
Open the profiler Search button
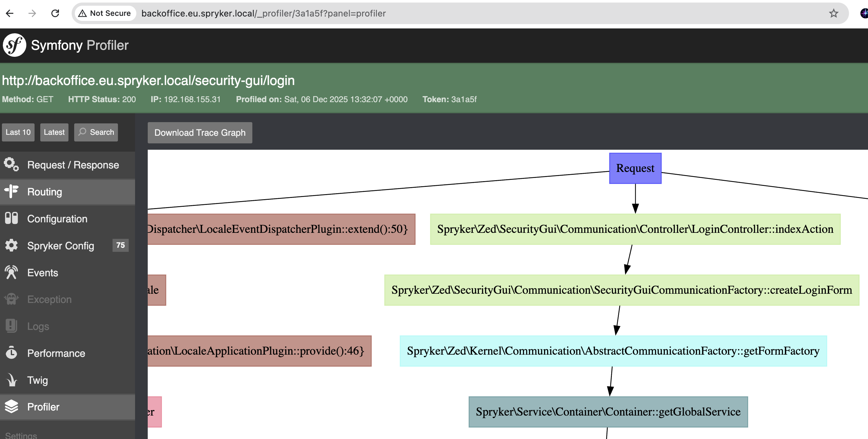[96, 132]
